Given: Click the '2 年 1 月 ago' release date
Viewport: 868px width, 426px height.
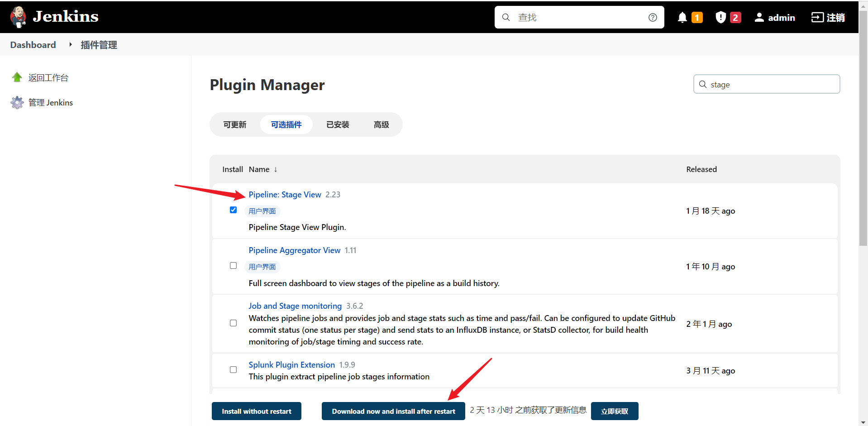Looking at the screenshot, I should 709,324.
